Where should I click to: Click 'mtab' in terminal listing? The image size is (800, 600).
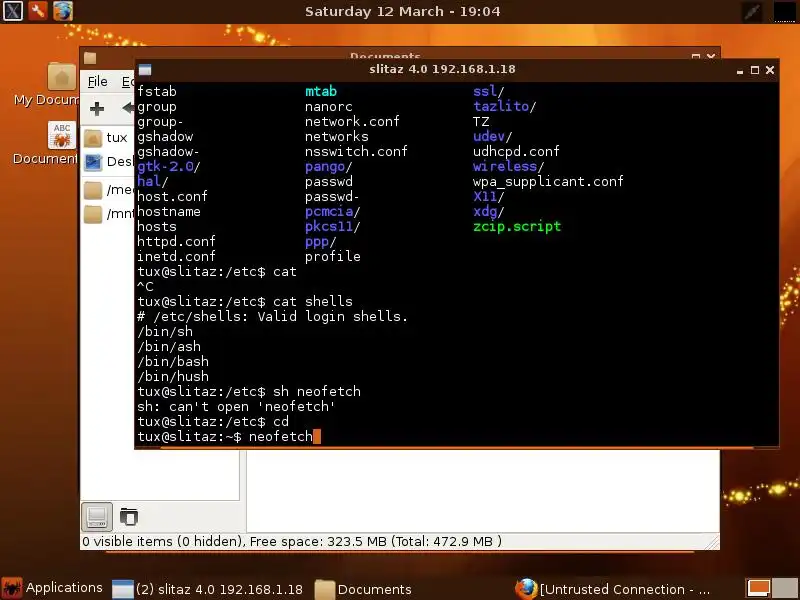coord(321,91)
